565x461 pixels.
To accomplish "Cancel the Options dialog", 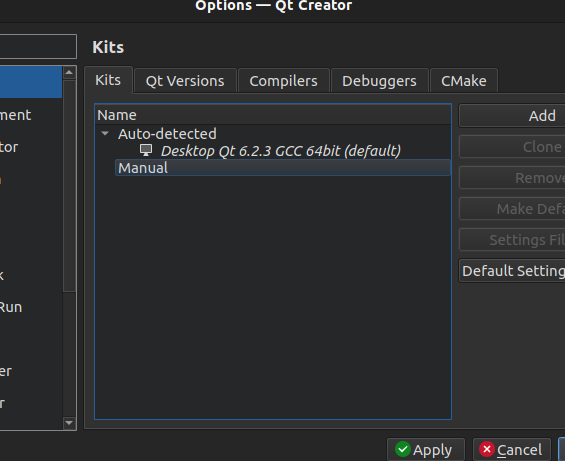I will 512,449.
